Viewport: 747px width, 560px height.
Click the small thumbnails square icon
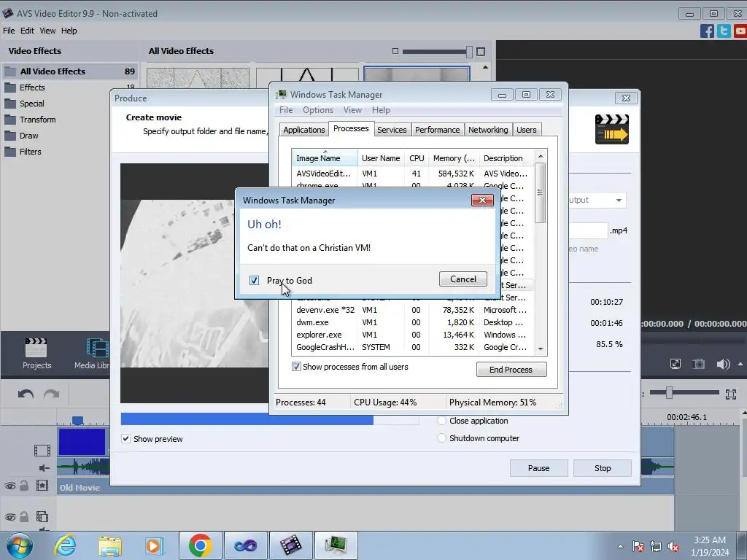point(395,51)
